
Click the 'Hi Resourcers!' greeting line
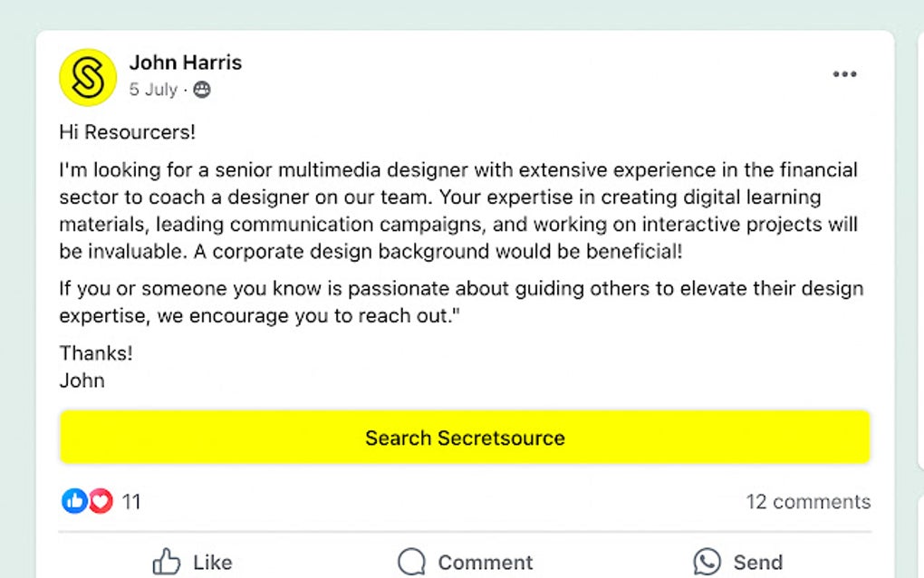[128, 132]
